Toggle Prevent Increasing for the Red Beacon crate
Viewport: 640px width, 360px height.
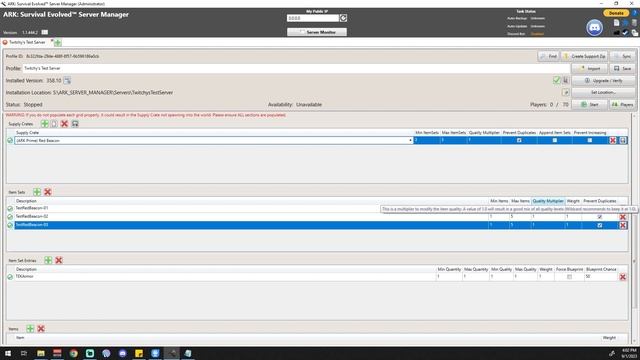(x=590, y=140)
